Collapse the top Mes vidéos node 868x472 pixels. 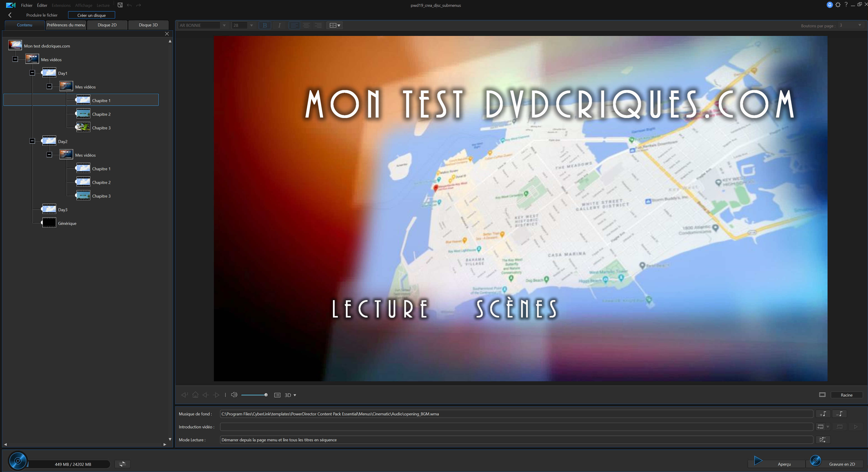pyautogui.click(x=15, y=59)
